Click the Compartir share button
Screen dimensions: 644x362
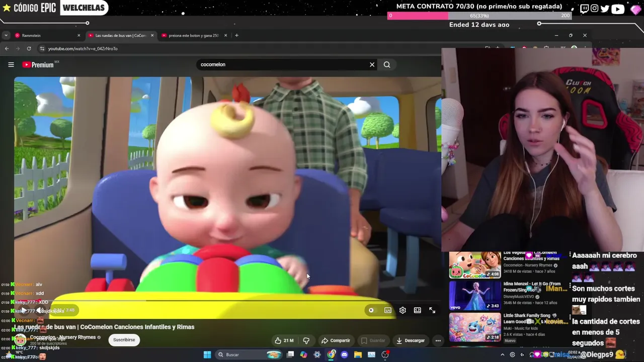click(336, 340)
